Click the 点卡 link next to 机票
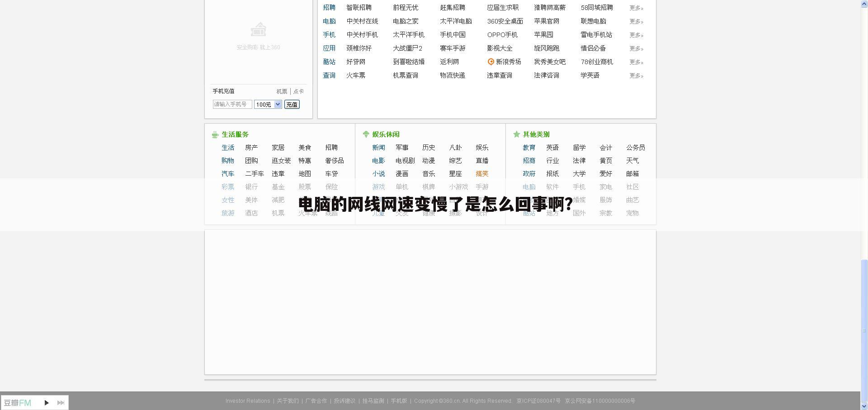868x410 pixels. (x=298, y=91)
